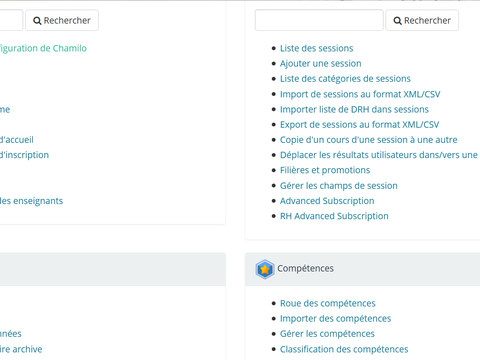Open Gérer les compétences link
Viewport: 480px width, 360px height.
tap(327, 334)
